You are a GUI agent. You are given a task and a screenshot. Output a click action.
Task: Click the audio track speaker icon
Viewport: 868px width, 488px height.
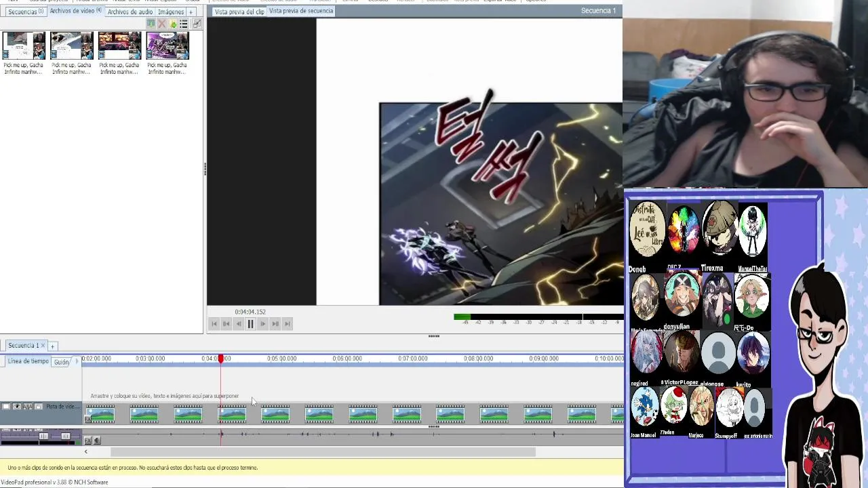(96, 441)
